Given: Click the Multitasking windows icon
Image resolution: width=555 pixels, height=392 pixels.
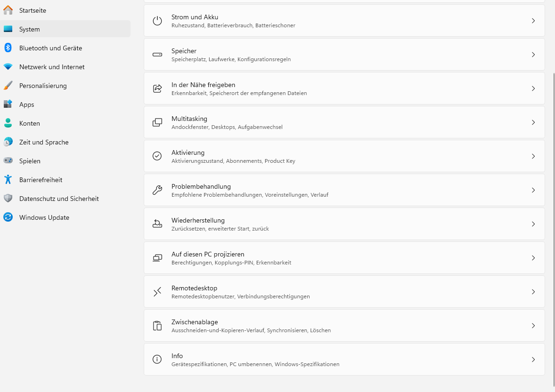Looking at the screenshot, I should coord(157,122).
